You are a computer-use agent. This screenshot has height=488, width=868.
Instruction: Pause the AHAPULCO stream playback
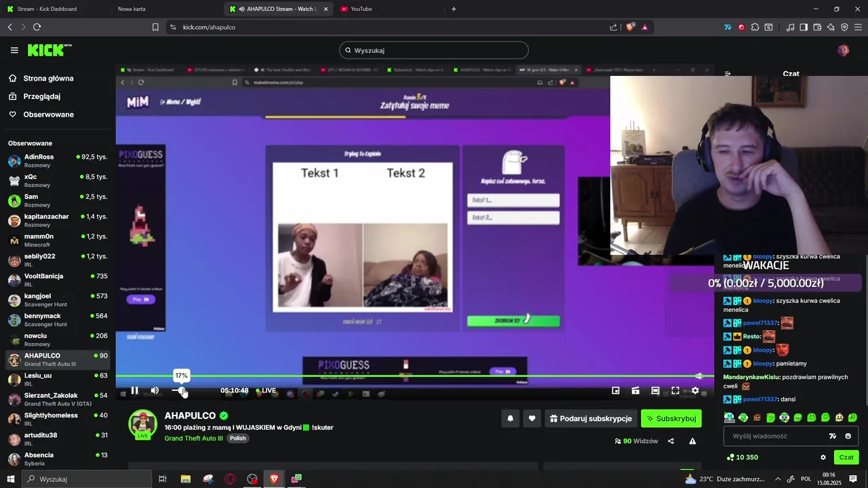pyautogui.click(x=134, y=390)
